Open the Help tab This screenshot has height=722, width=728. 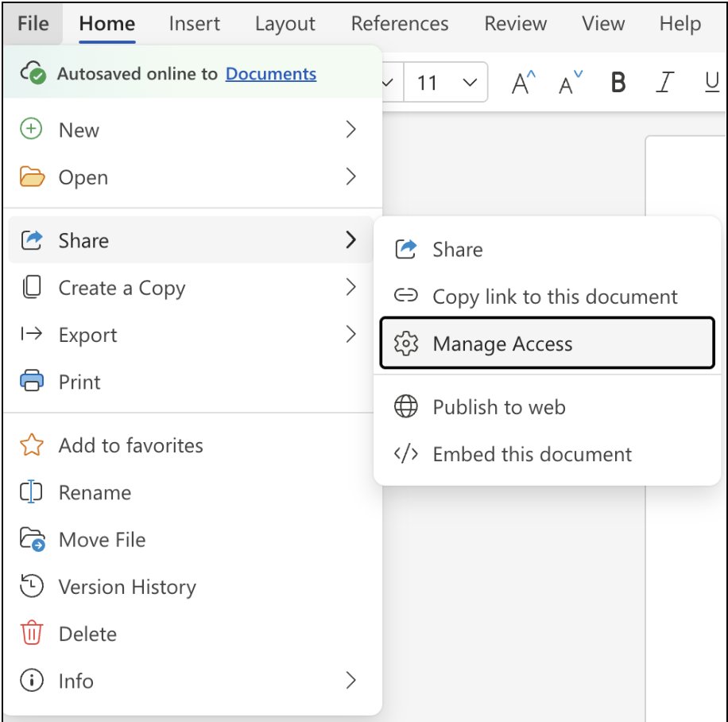(x=680, y=24)
